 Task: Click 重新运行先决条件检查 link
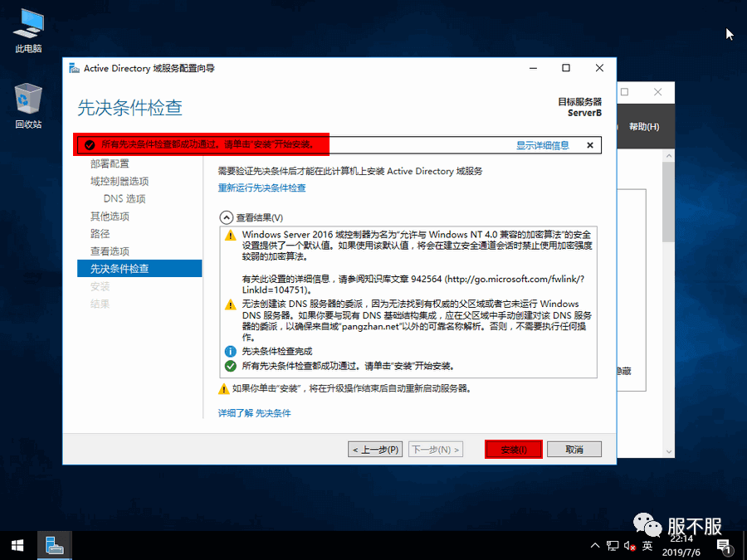[x=262, y=188]
